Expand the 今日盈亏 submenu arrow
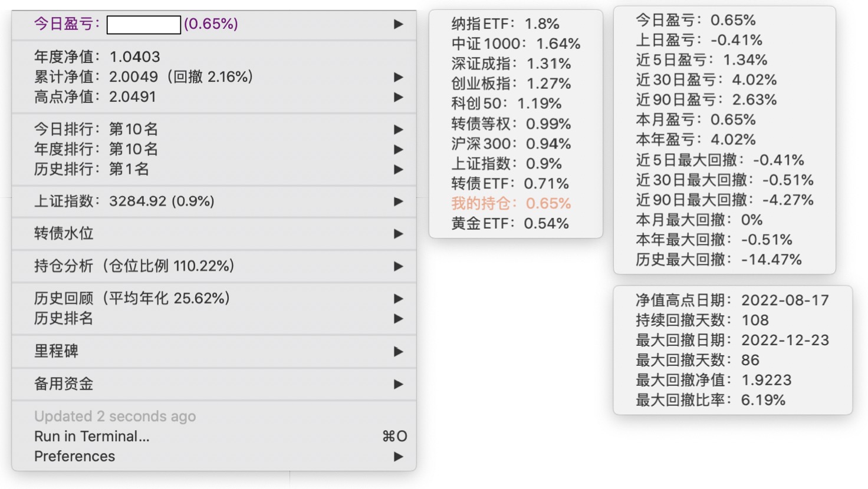This screenshot has height=489, width=868. click(399, 24)
